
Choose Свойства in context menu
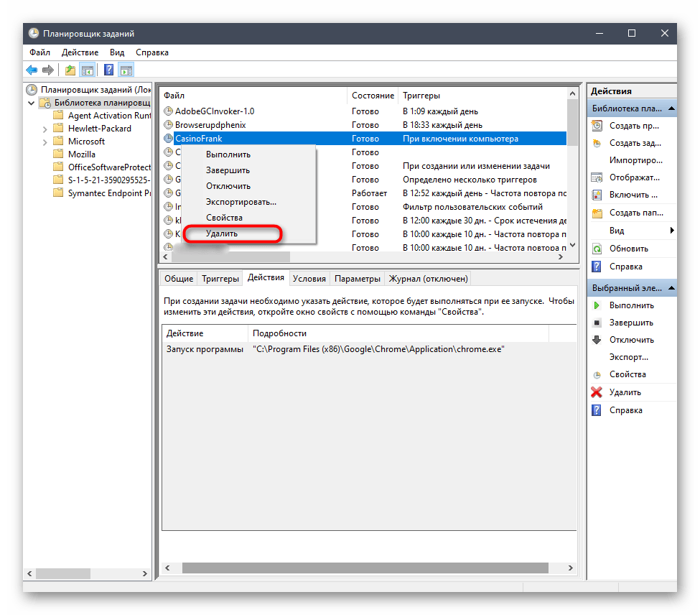pos(224,218)
